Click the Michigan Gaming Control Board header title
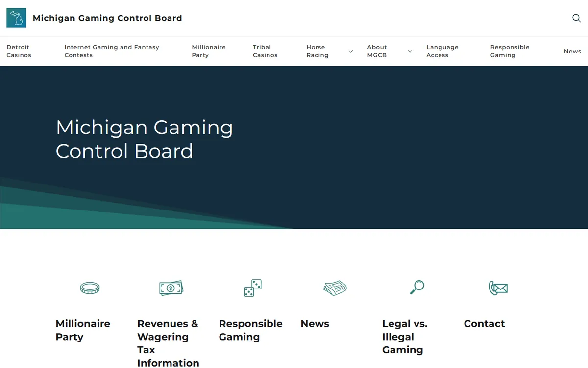Viewport: 588px width, 368px height. click(107, 18)
